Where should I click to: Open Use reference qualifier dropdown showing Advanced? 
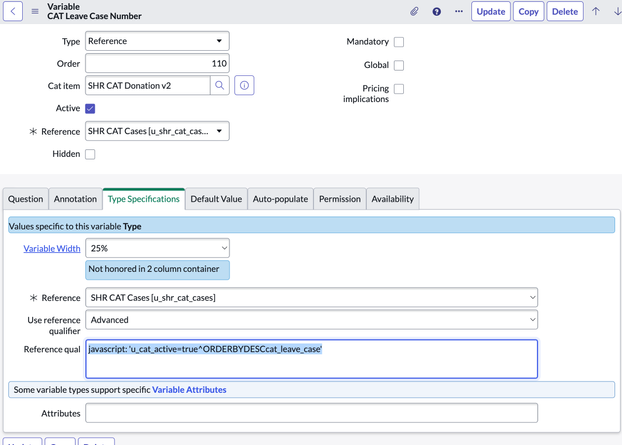(311, 320)
